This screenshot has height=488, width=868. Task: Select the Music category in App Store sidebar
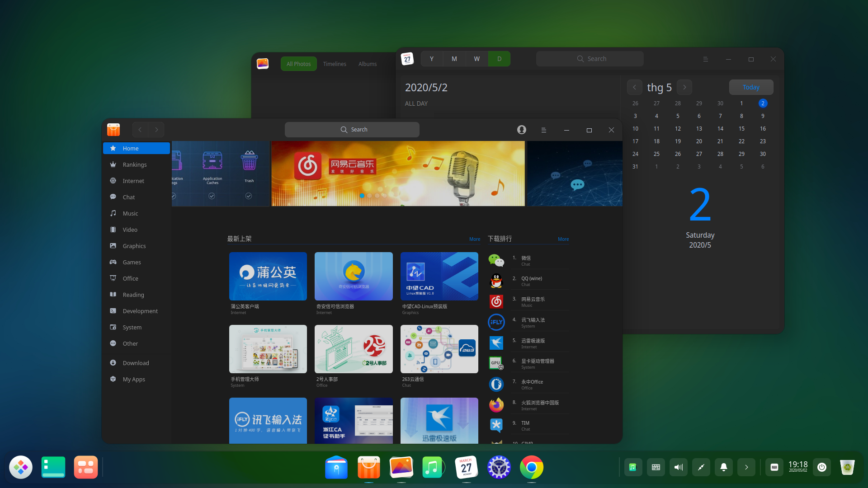pyautogui.click(x=130, y=213)
